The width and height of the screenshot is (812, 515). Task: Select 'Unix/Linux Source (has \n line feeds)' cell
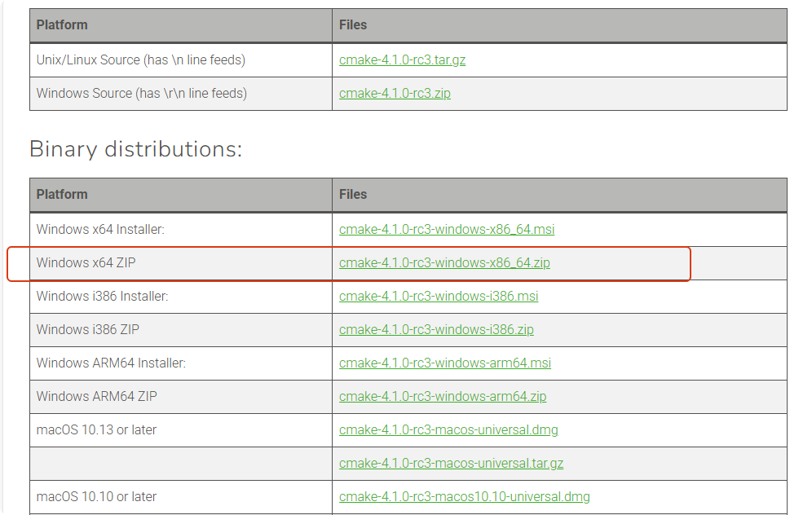coord(181,60)
